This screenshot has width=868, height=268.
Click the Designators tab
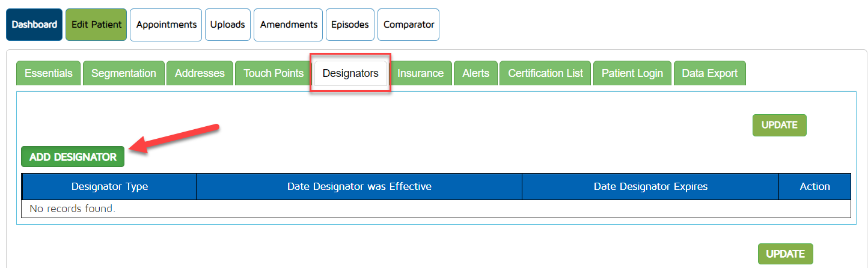click(x=350, y=73)
